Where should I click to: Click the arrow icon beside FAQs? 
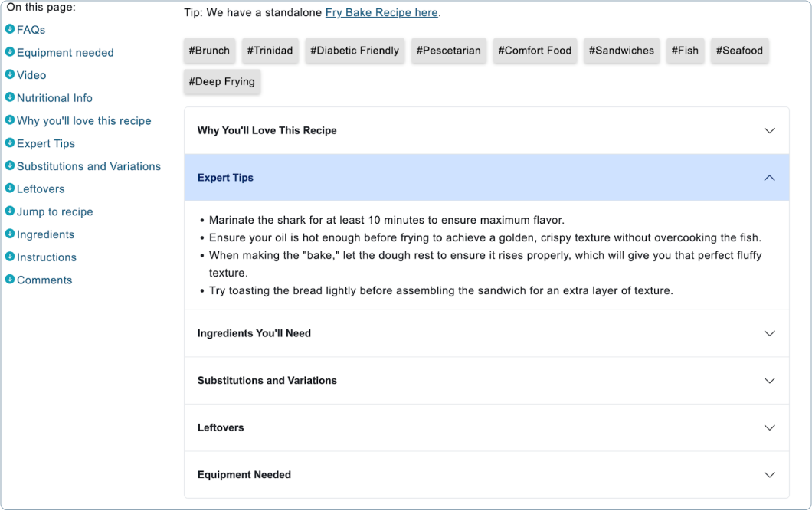click(x=11, y=29)
